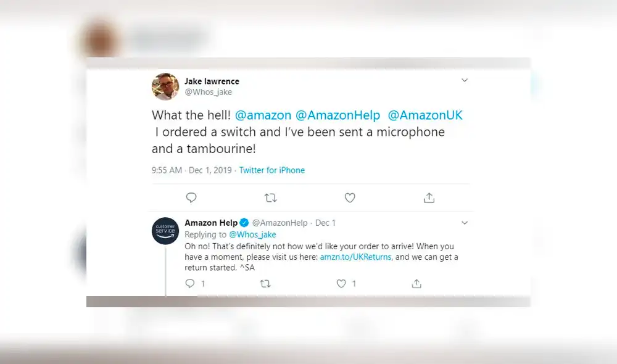
Task: Open @Whos_jake in Replying to line
Action: click(x=252, y=234)
